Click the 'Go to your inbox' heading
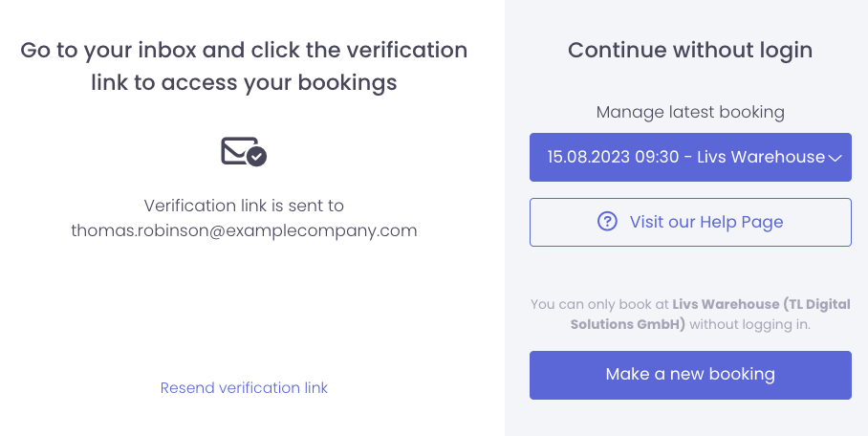Viewport: 868px width, 436px height. tap(244, 50)
